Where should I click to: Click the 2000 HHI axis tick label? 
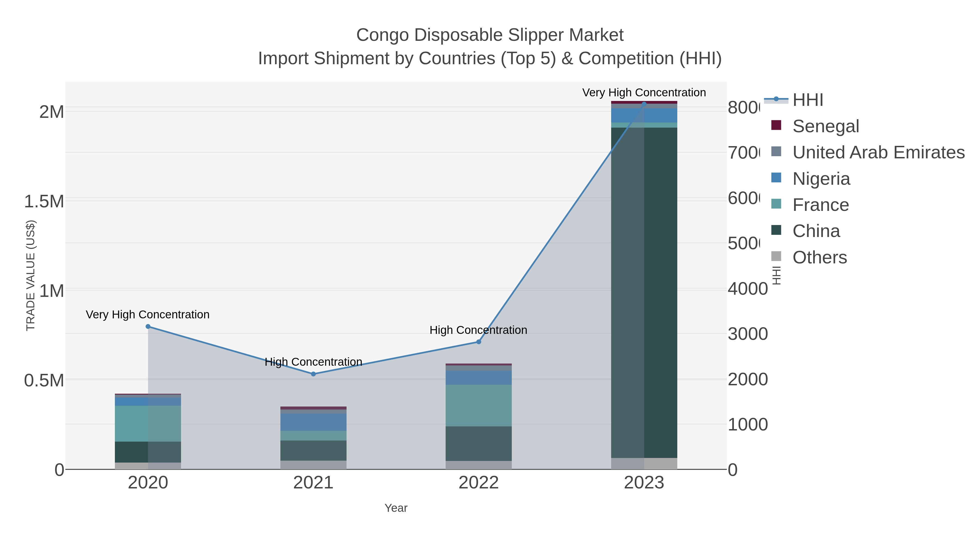748,379
